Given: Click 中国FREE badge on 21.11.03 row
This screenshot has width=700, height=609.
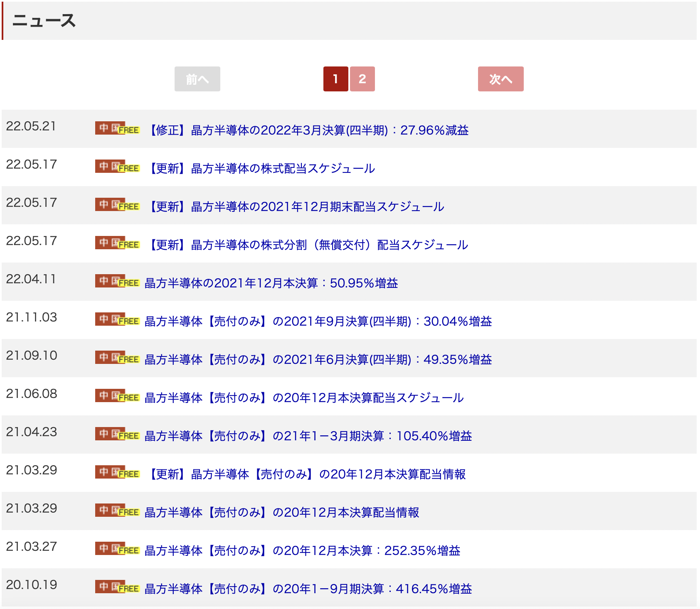Looking at the screenshot, I should coord(118,319).
